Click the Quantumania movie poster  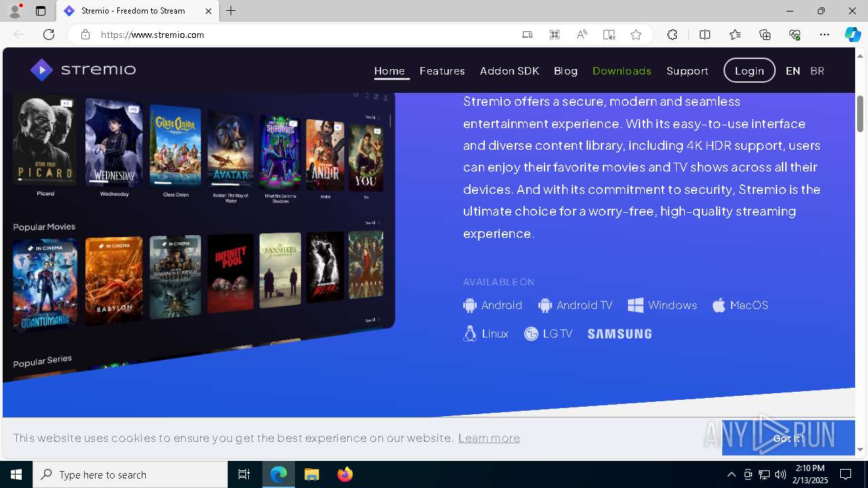[x=45, y=286]
